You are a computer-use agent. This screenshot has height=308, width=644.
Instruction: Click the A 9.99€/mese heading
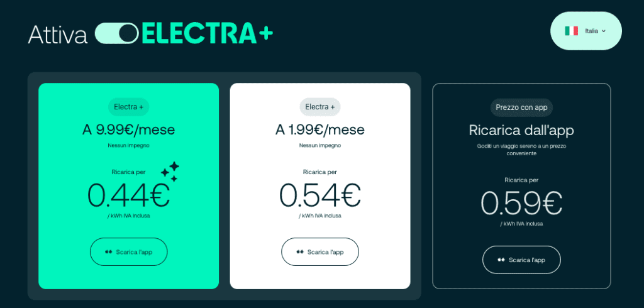coord(128,129)
